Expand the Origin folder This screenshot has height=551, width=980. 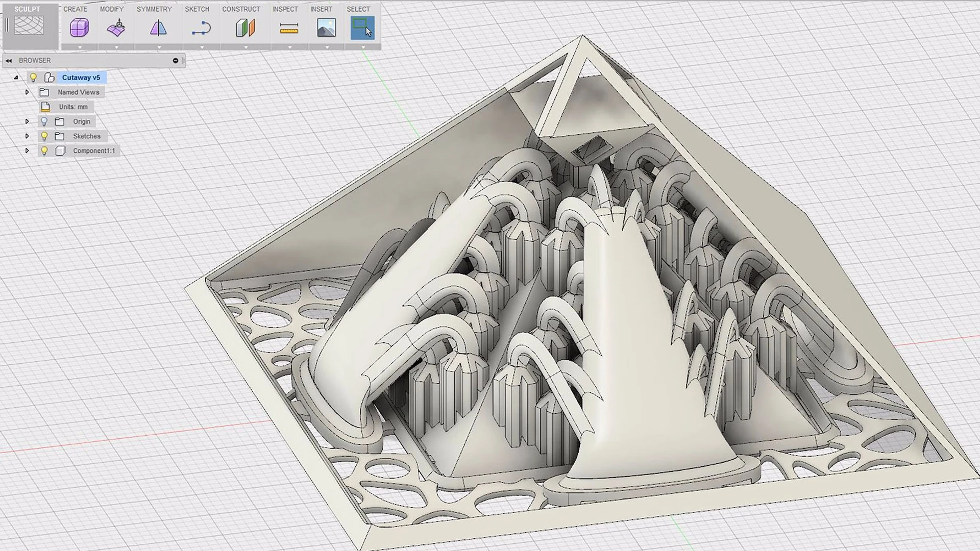coord(27,121)
